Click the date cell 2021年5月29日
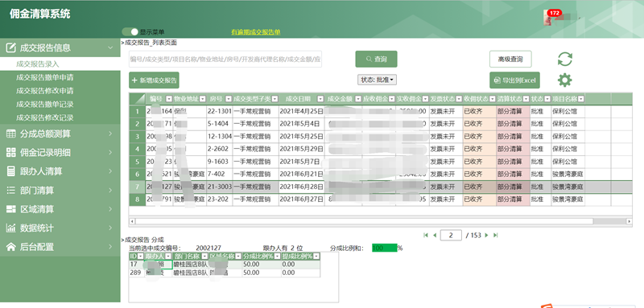The image size is (644, 308). [x=301, y=149]
